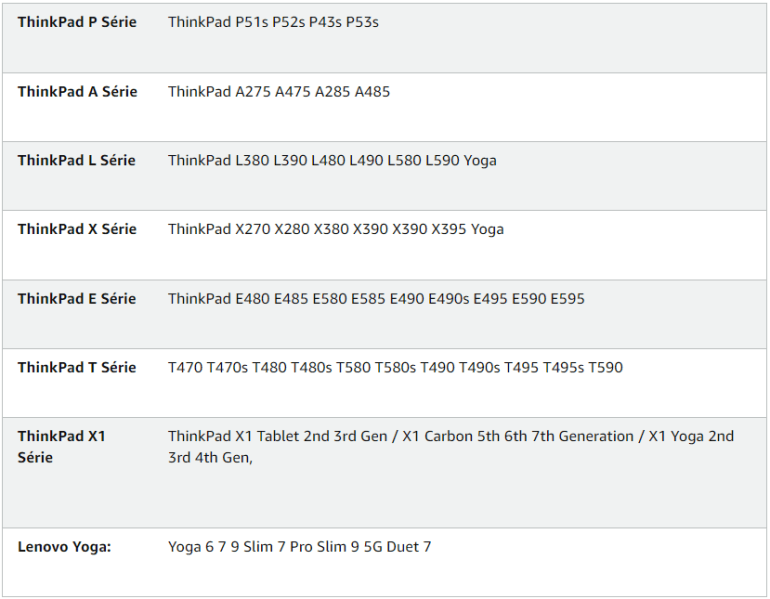Click the ThinkPad A Série label

(78, 92)
